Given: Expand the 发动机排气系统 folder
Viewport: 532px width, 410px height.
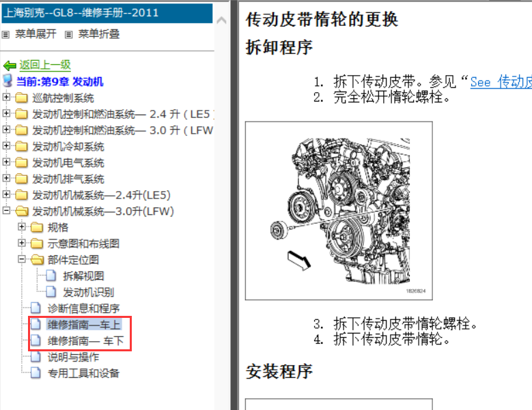Looking at the screenshot, I should click(x=6, y=178).
